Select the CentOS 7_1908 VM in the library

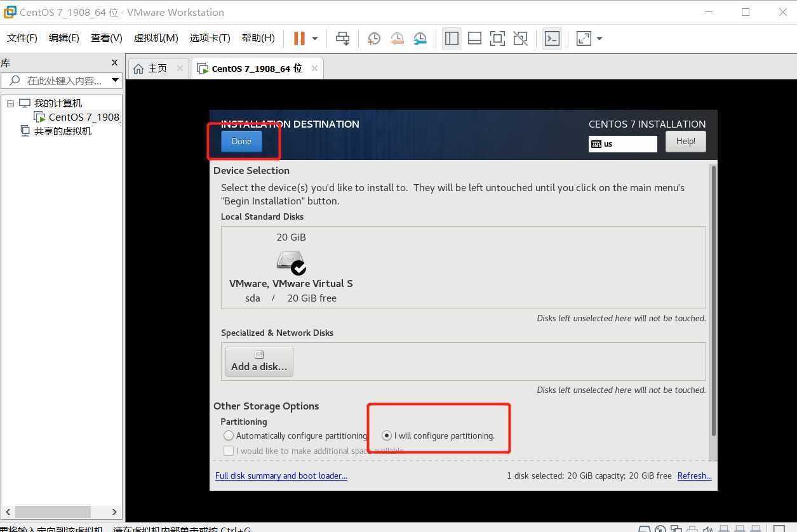coord(84,117)
